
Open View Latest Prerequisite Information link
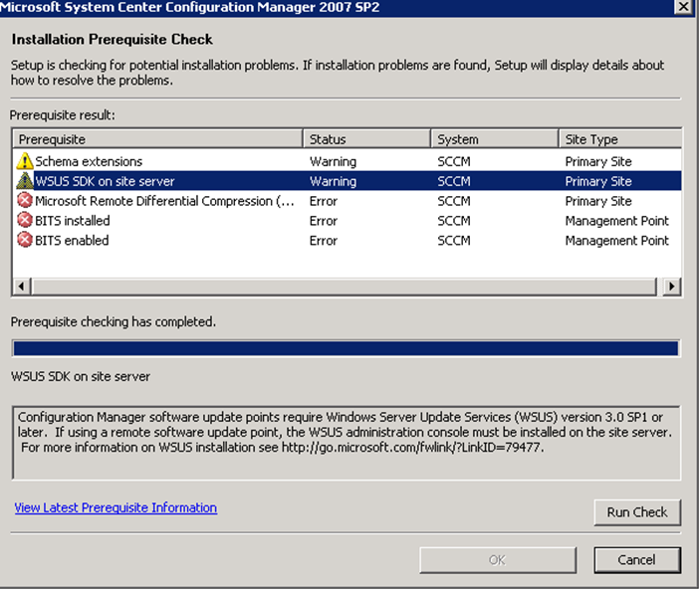116,507
